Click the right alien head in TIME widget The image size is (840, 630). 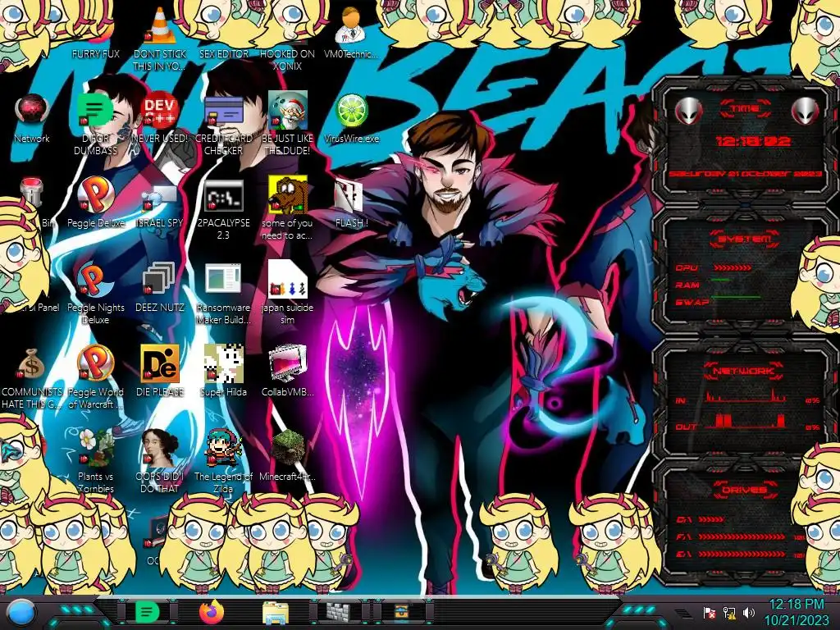(x=806, y=111)
